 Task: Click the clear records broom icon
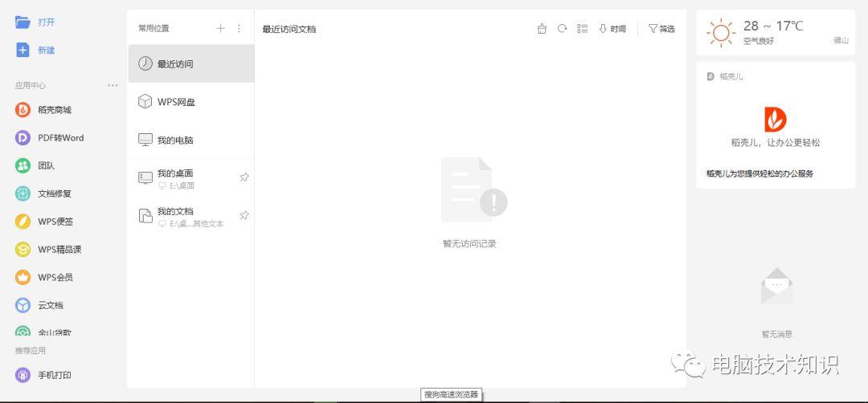(x=542, y=29)
